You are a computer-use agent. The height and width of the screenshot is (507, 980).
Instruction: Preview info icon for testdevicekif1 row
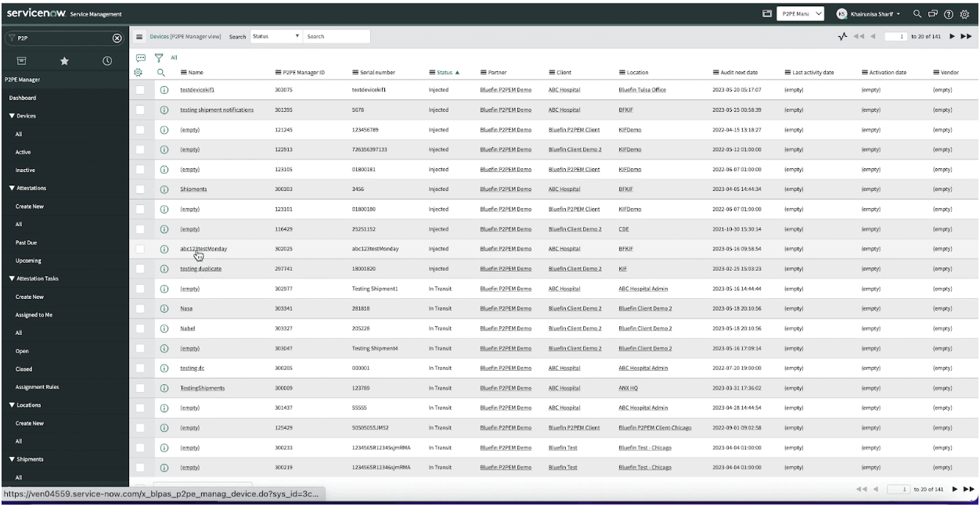[164, 90]
